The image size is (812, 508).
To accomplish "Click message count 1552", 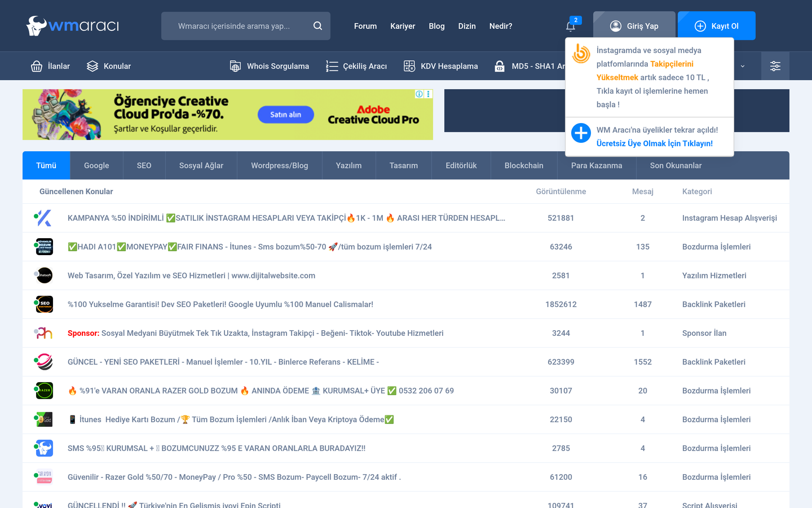I will click(643, 362).
